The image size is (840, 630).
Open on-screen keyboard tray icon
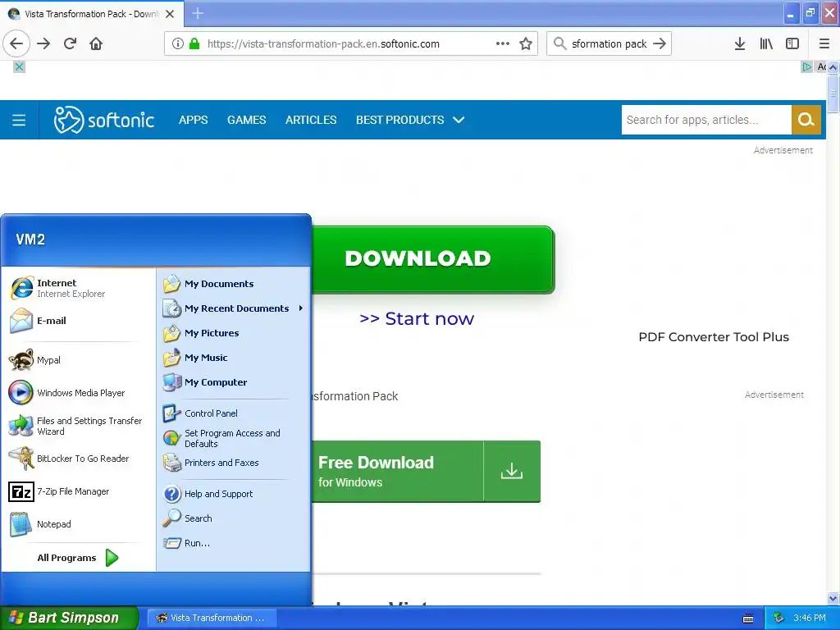[x=748, y=619]
